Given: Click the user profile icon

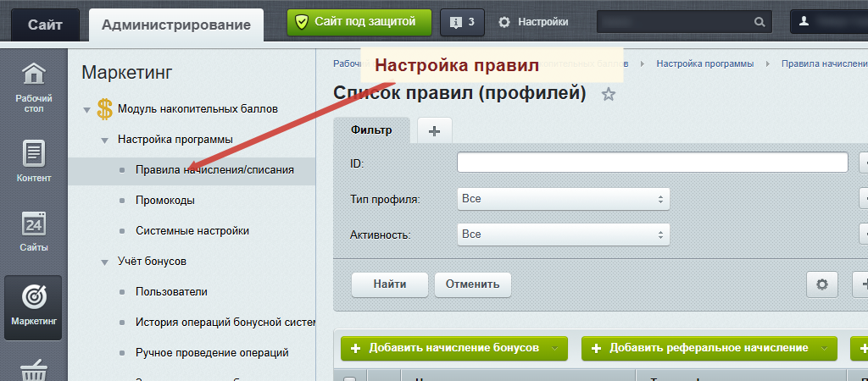Looking at the screenshot, I should point(804,21).
